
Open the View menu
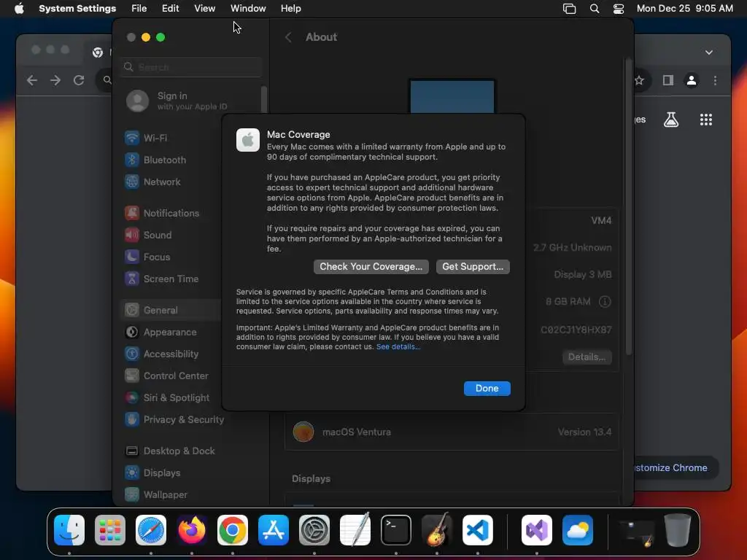(205, 9)
